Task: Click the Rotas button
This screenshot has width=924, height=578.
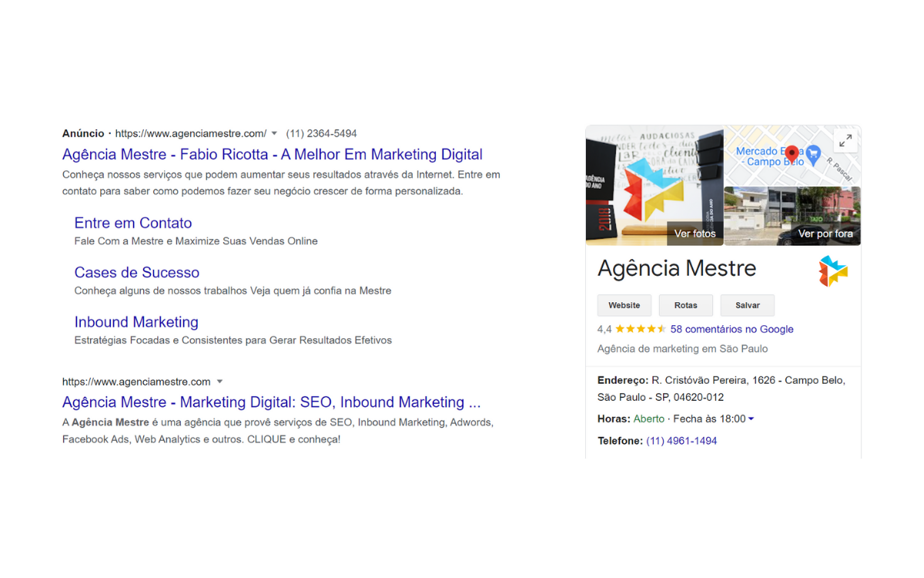Action: [685, 305]
